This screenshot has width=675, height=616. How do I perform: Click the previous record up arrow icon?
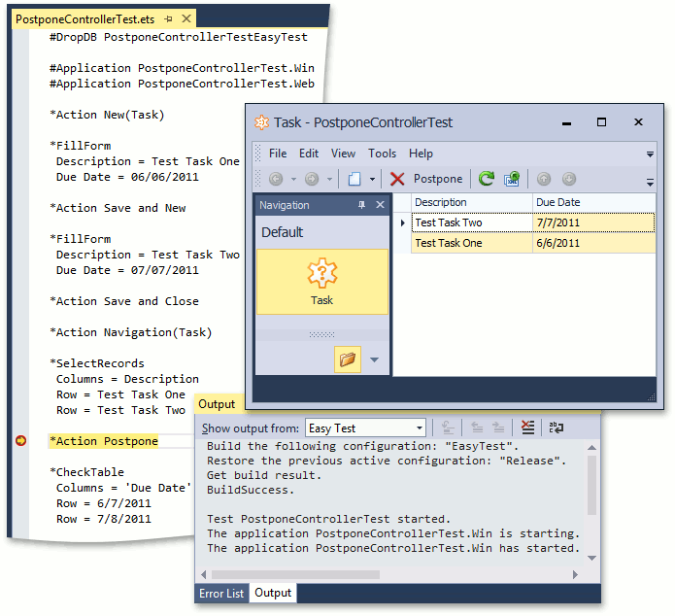[544, 179]
